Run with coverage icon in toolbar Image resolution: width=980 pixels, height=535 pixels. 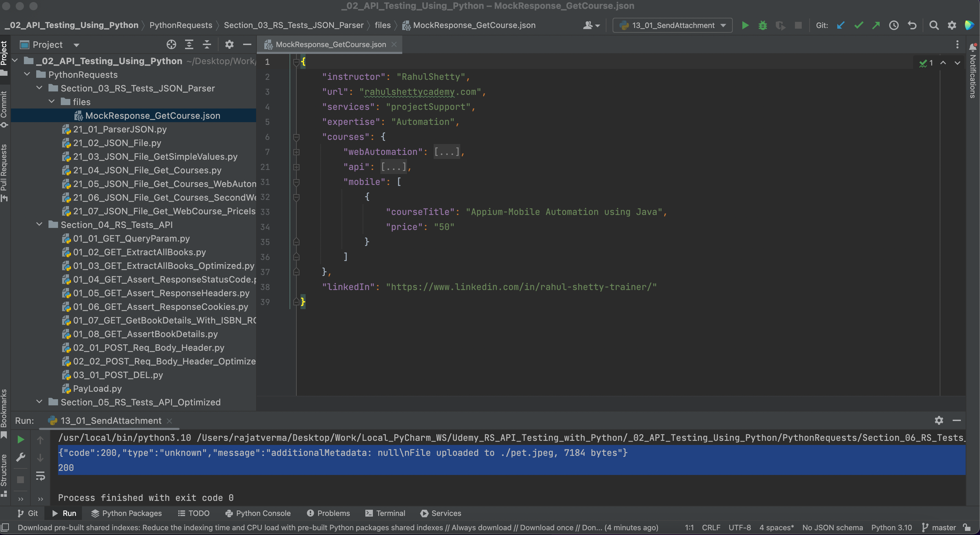tap(780, 26)
